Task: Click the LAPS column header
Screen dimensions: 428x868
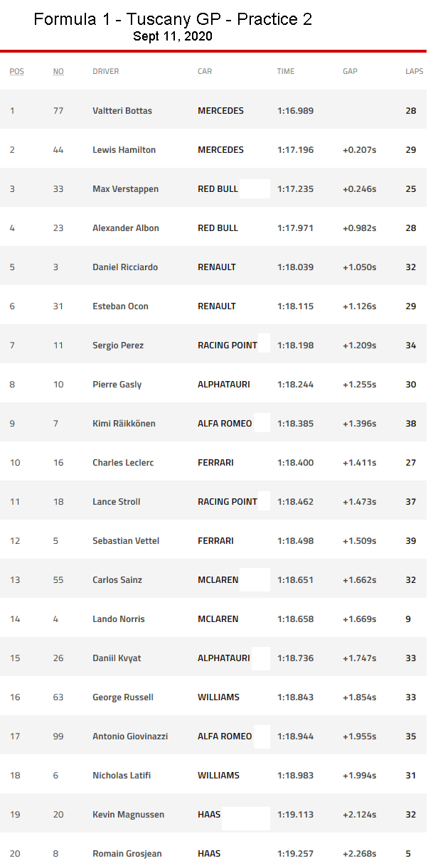Action: [x=414, y=71]
